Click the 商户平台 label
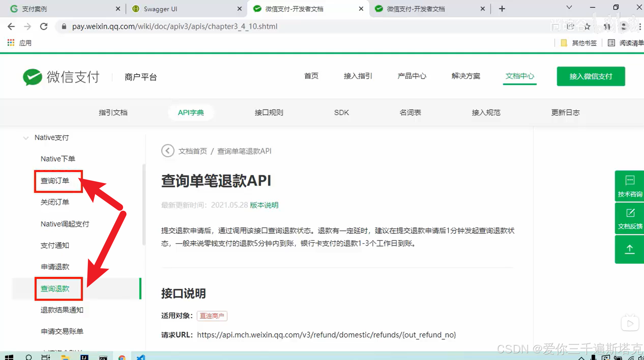Viewport: 644px width, 360px height. (x=141, y=77)
